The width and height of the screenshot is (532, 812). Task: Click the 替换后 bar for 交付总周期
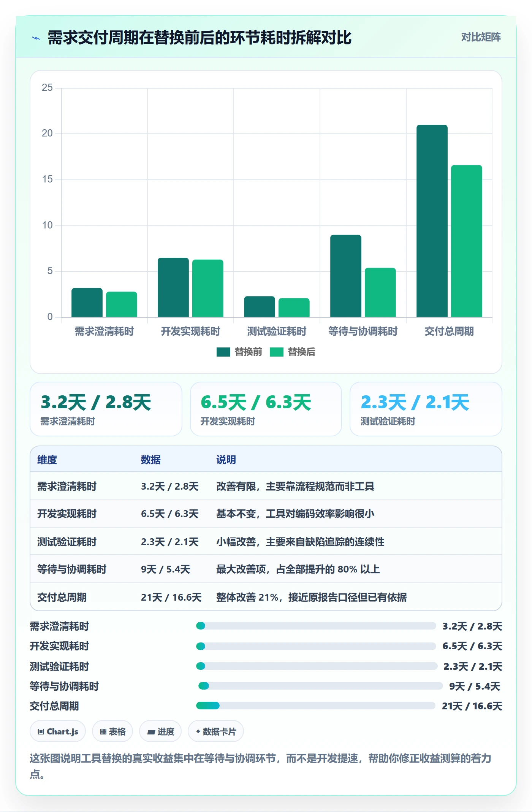pos(467,241)
